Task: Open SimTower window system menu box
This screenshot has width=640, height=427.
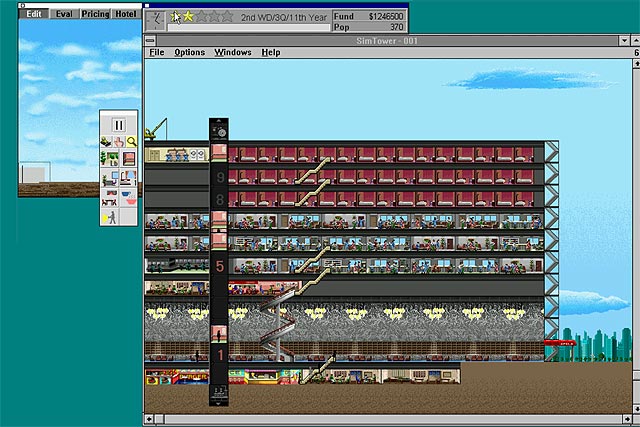Action: click(x=150, y=40)
